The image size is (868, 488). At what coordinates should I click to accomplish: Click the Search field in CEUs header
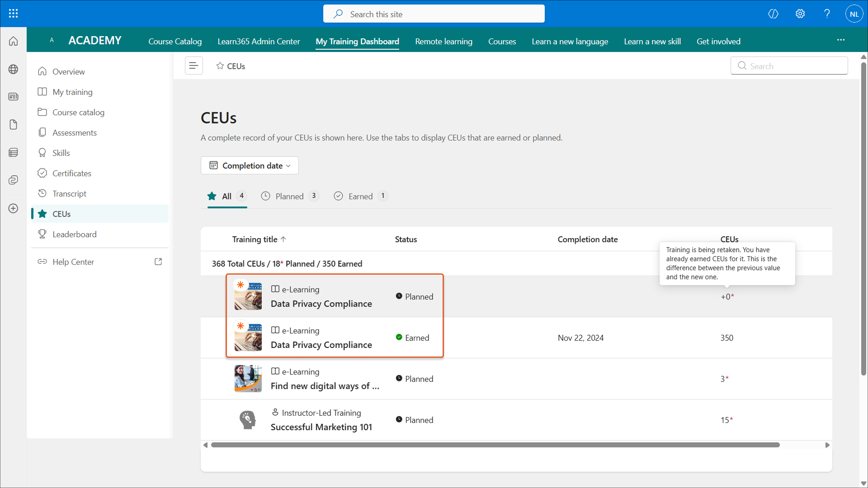coord(789,66)
